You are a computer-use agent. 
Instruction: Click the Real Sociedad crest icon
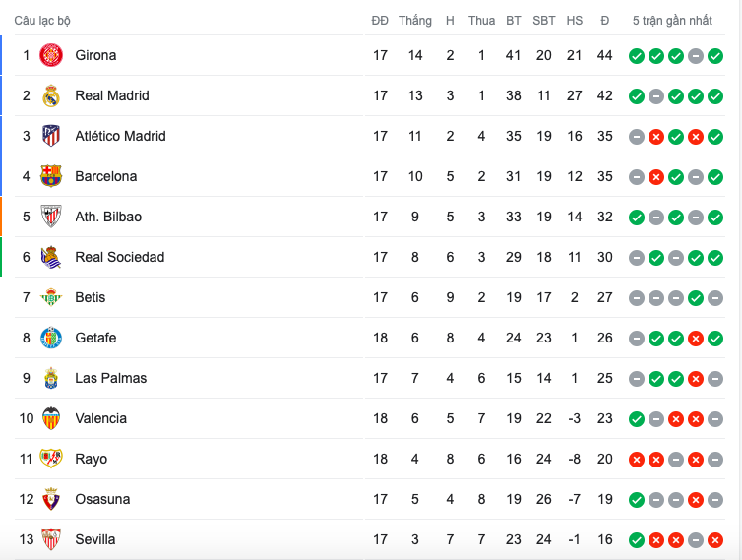click(51, 257)
